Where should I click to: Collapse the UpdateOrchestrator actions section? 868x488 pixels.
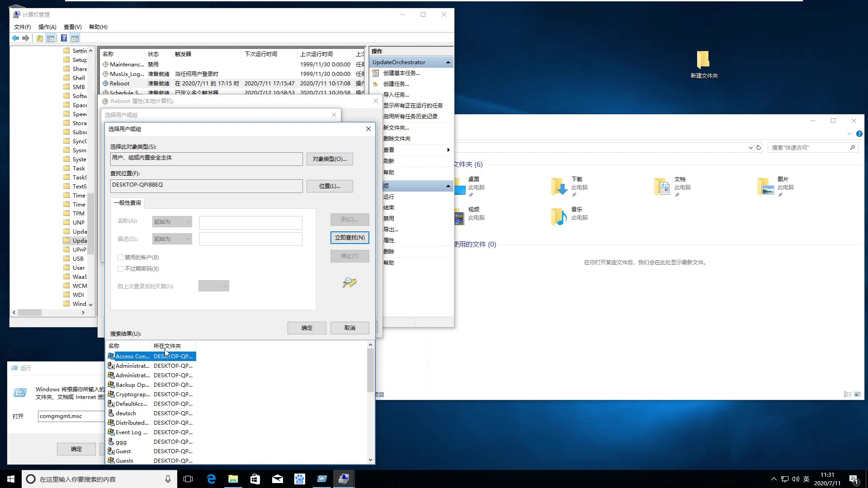coord(448,62)
